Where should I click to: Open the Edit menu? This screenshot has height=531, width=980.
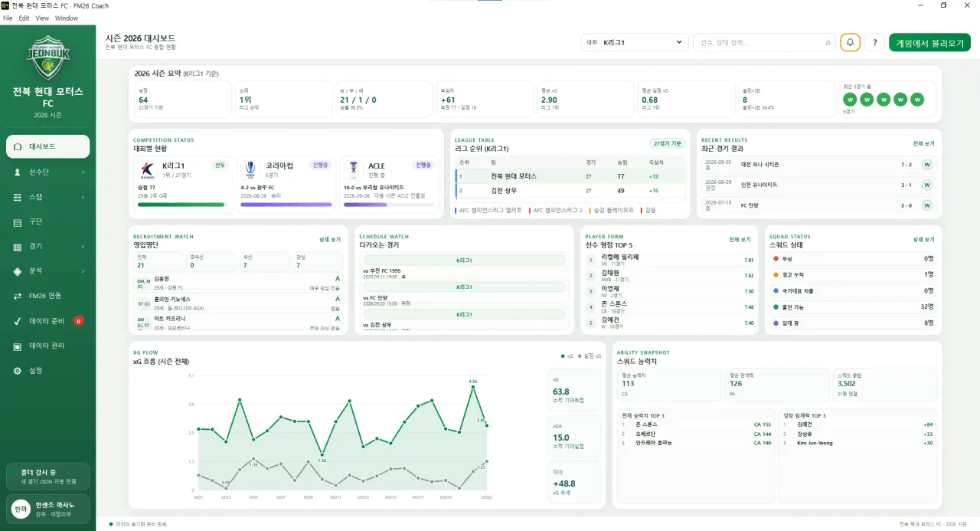[24, 18]
